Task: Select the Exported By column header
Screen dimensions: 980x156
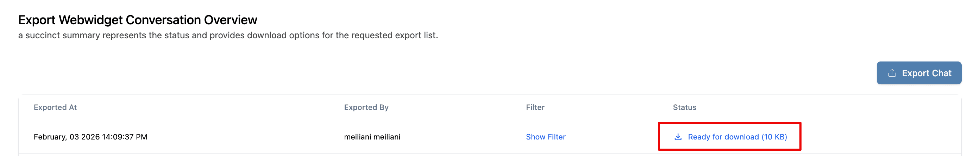Action: click(x=366, y=108)
